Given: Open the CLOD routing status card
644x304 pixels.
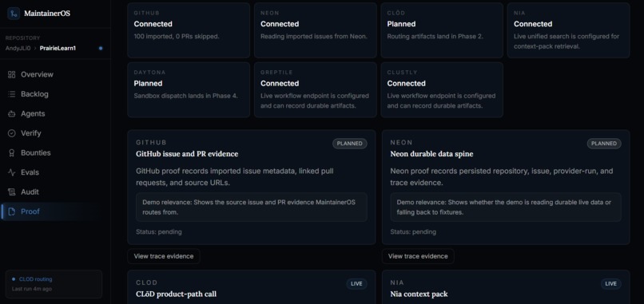Looking at the screenshot, I should (54, 284).
